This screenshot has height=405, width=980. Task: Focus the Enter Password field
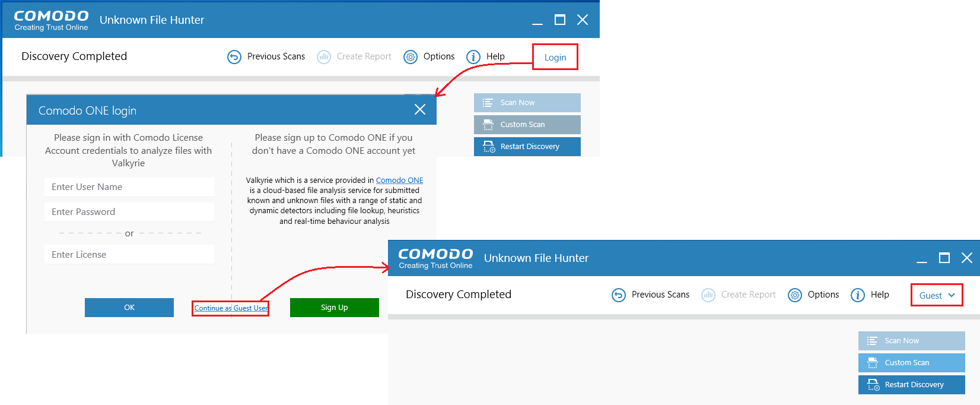[129, 212]
